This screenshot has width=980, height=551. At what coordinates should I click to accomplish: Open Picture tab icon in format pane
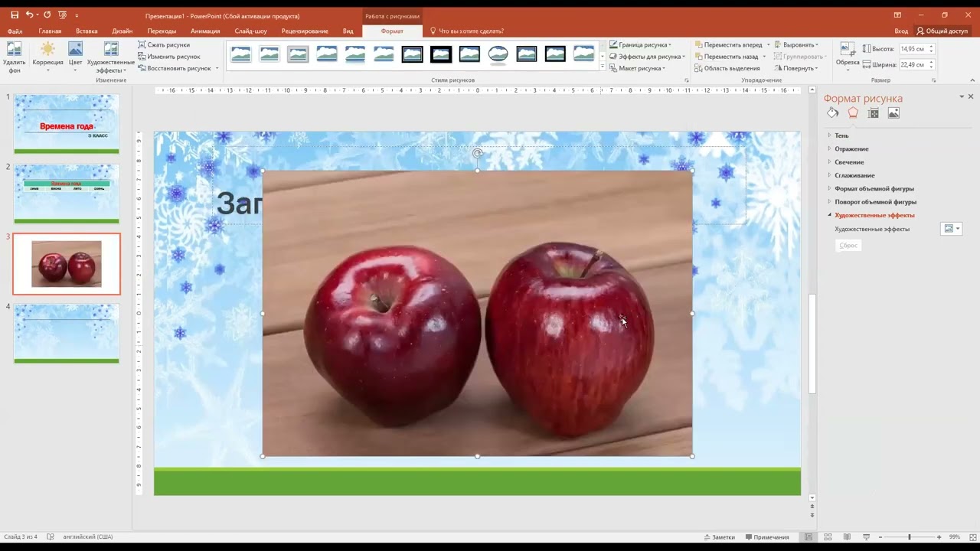(x=893, y=113)
